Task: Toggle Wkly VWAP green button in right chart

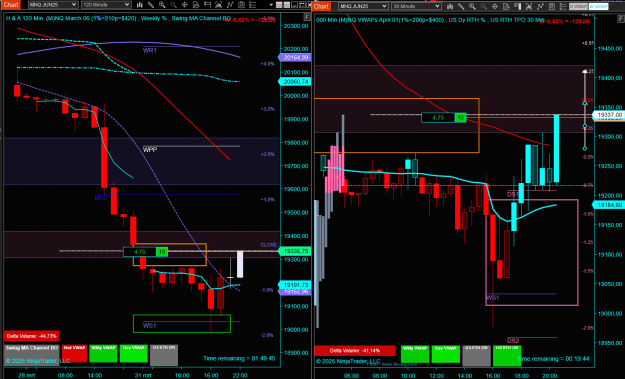Action: pos(415,354)
